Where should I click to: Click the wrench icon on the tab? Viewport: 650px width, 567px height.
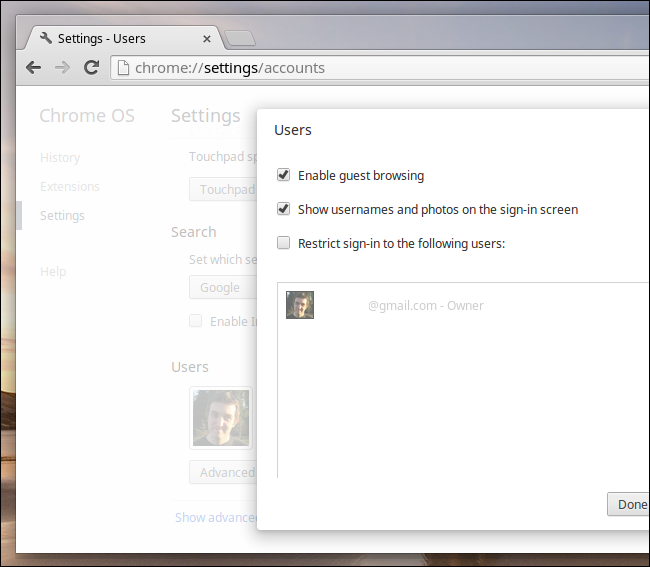tap(46, 39)
